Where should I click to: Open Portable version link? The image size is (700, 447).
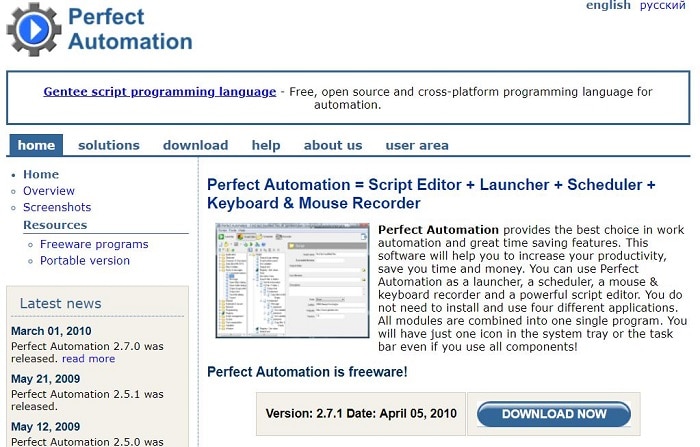85,260
